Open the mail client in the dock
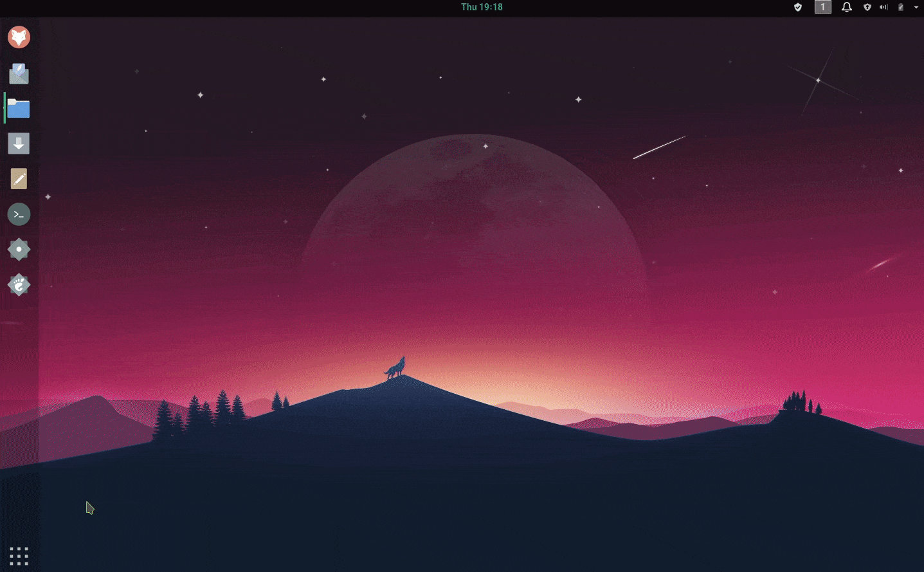The height and width of the screenshot is (572, 924). point(19,73)
